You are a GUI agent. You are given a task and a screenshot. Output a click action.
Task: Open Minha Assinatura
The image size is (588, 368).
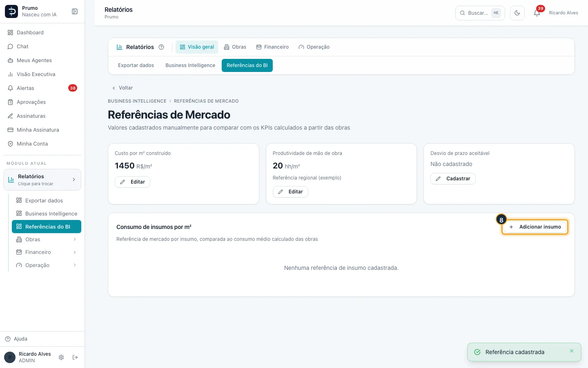(42, 130)
